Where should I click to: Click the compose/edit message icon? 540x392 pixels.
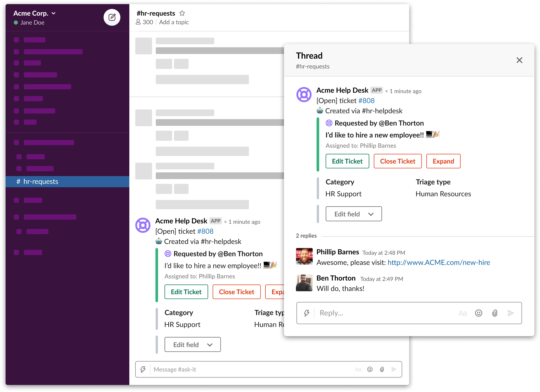tap(111, 17)
